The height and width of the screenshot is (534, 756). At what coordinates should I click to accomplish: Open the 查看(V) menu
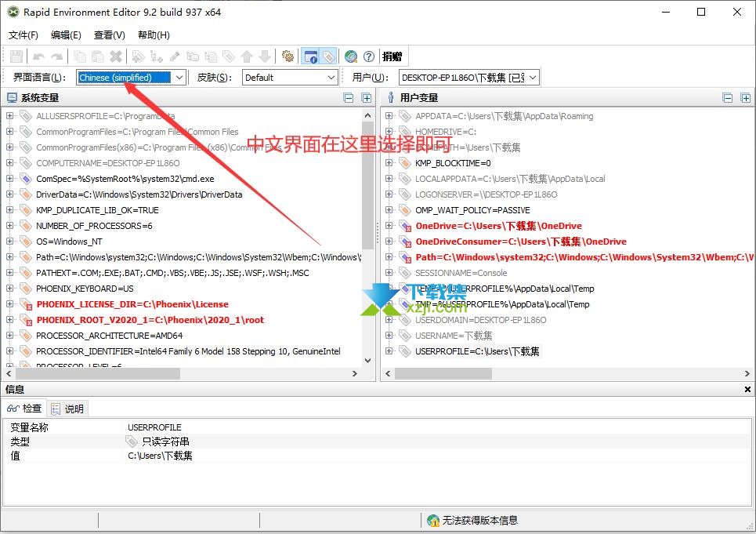coord(110,35)
